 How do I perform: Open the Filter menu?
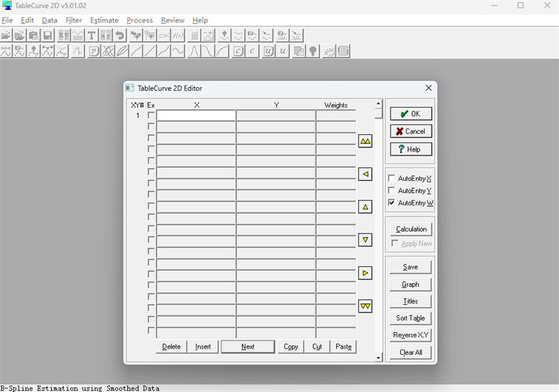click(x=73, y=20)
